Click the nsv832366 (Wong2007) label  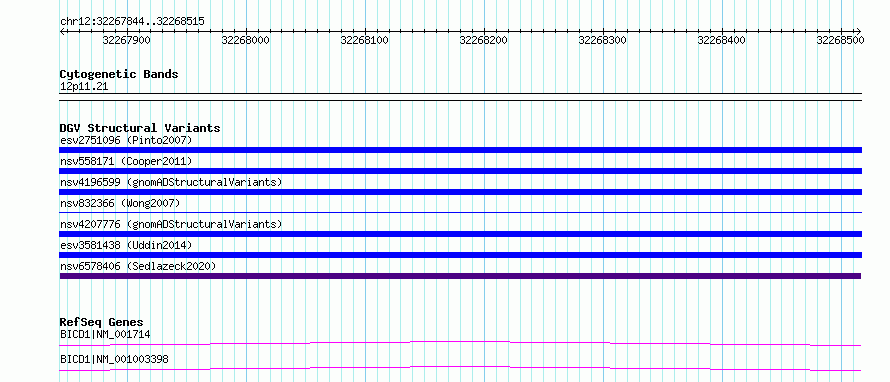click(x=120, y=203)
